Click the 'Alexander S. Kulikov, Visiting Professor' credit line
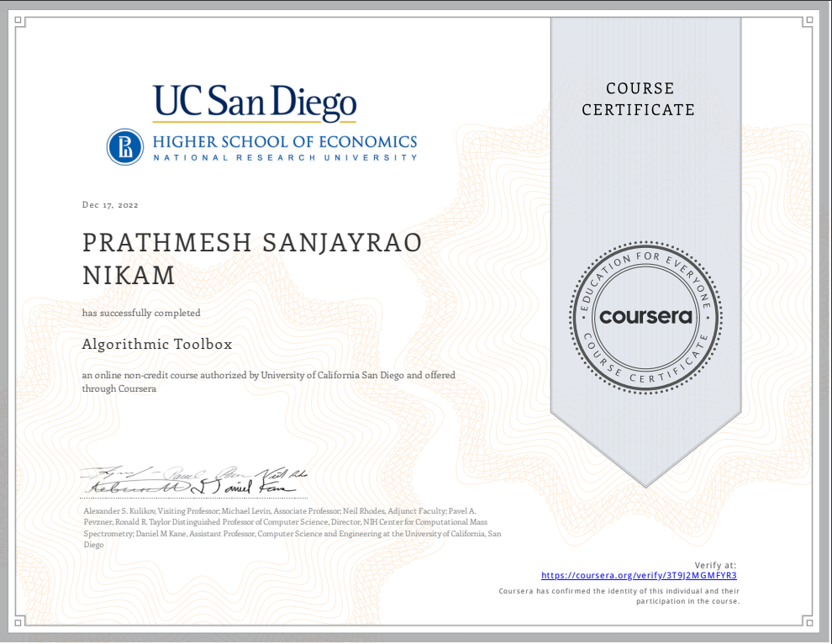The width and height of the screenshot is (832, 644). click(280, 510)
